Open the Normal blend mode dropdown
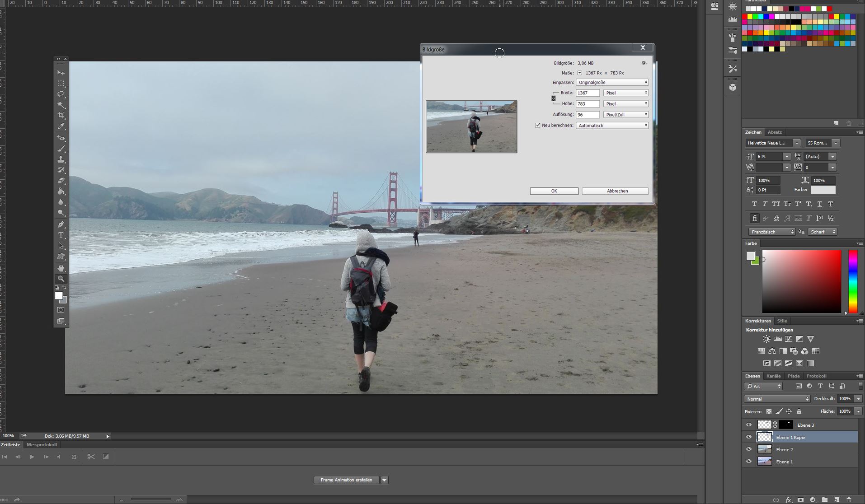 pos(776,399)
